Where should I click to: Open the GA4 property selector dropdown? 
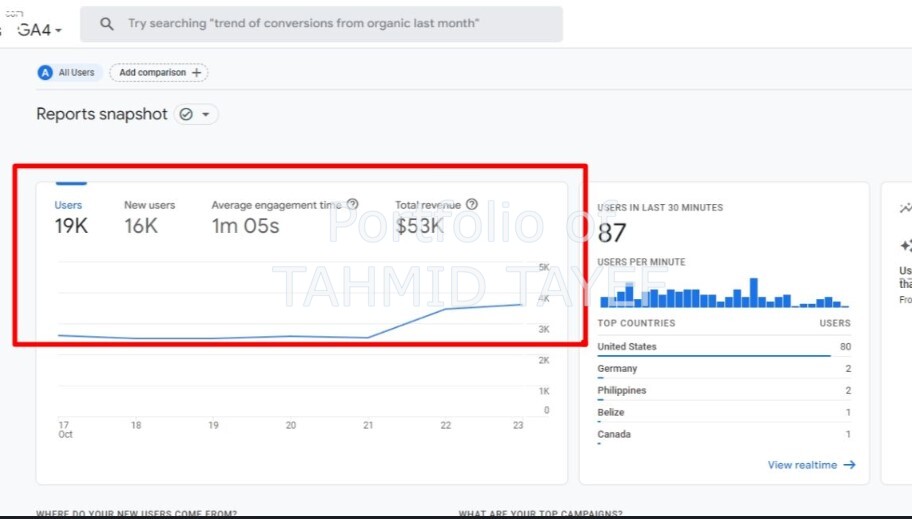click(x=40, y=30)
